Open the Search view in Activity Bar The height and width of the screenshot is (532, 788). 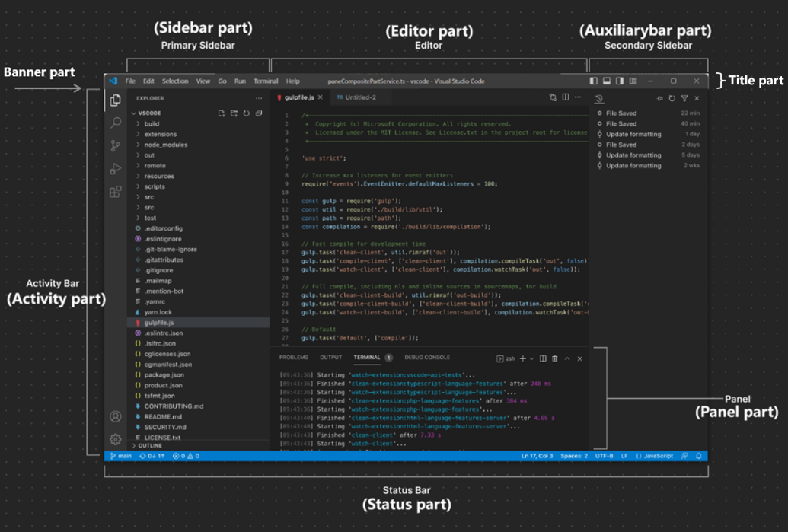116,123
